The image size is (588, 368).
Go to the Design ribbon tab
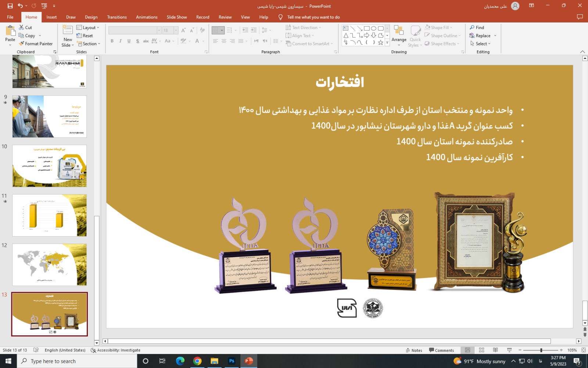click(91, 17)
